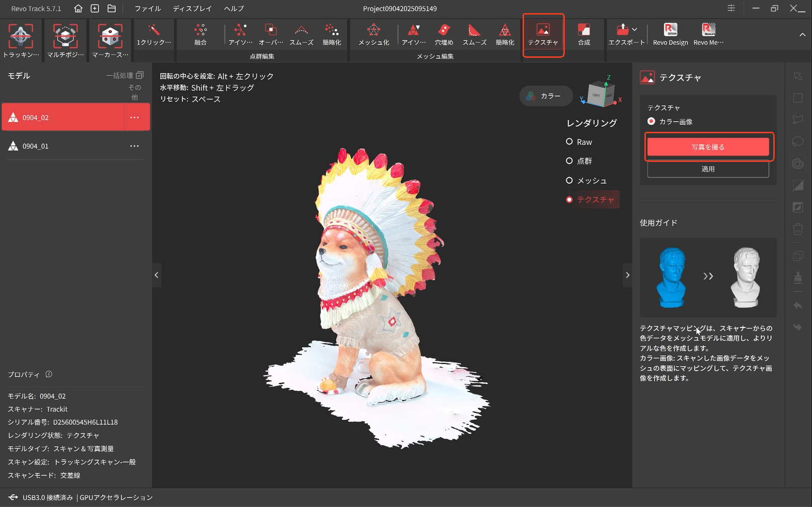Image resolution: width=812 pixels, height=507 pixels.
Task: Go to the home screen icon
Action: 78,9
